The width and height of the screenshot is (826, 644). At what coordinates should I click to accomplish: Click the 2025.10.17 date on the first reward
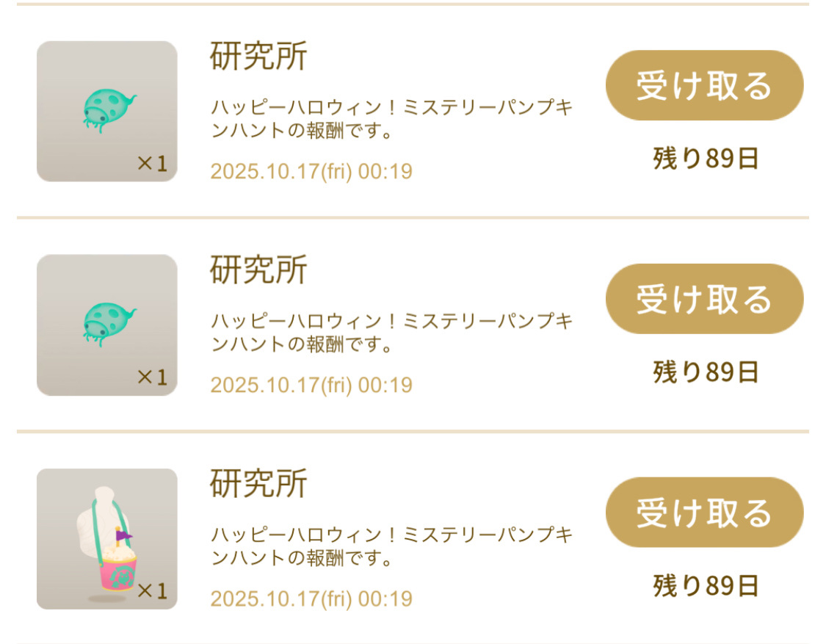point(311,172)
